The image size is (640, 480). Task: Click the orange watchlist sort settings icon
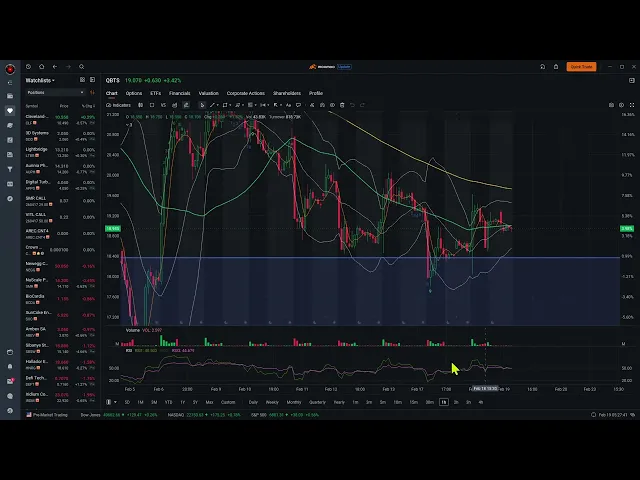click(x=92, y=93)
